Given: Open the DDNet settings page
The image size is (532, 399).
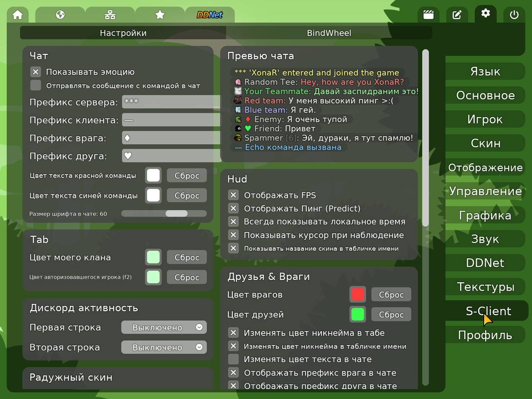Looking at the screenshot, I should pyautogui.click(x=485, y=263).
